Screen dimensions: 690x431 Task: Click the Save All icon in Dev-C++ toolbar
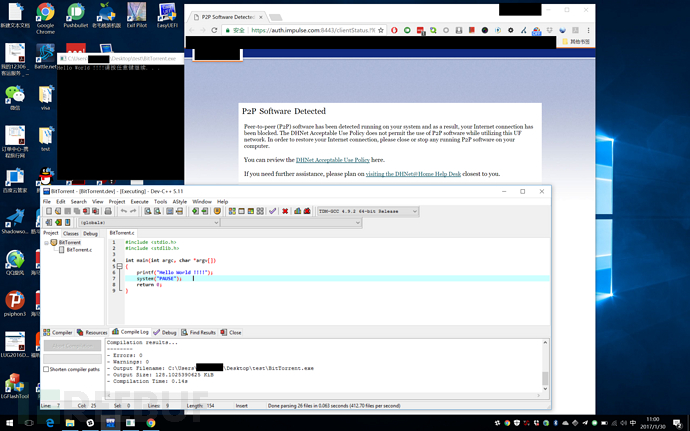[x=77, y=211]
